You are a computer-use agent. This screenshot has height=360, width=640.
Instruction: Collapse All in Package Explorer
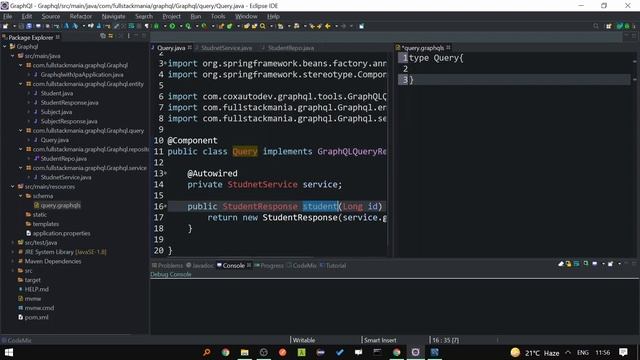coord(103,36)
